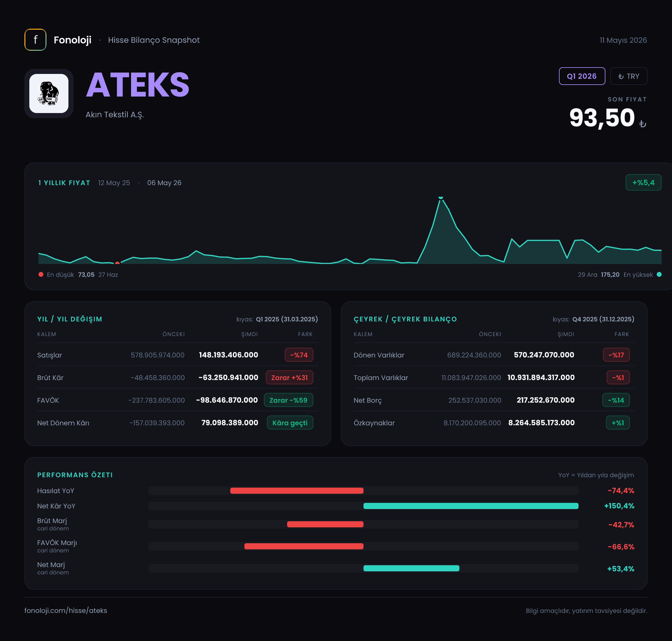Click the teal 'En yüksek' legend dot

659,274
